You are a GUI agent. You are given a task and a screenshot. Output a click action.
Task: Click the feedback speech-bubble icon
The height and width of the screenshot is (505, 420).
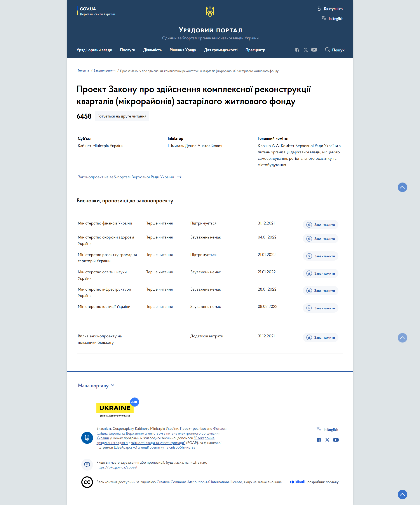pyautogui.click(x=87, y=465)
